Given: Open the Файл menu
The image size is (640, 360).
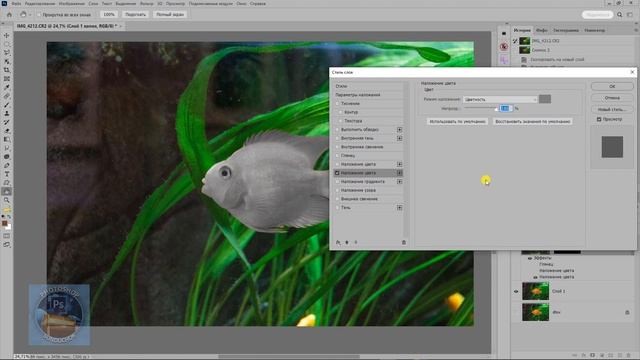Looking at the screenshot, I should [16, 4].
